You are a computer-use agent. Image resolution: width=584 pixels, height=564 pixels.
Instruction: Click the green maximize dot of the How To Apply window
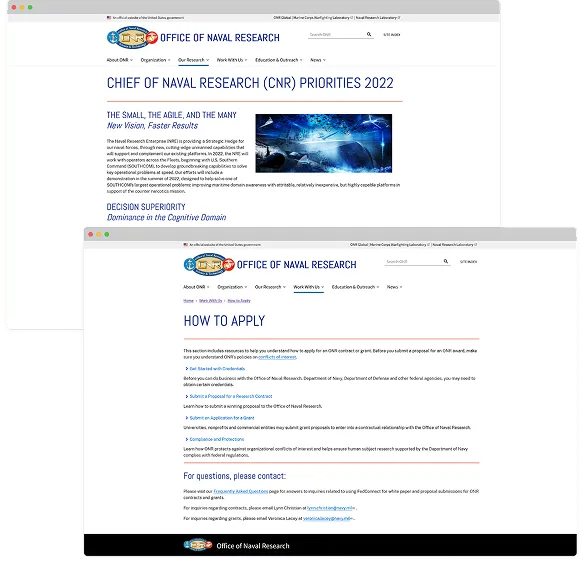click(x=107, y=234)
